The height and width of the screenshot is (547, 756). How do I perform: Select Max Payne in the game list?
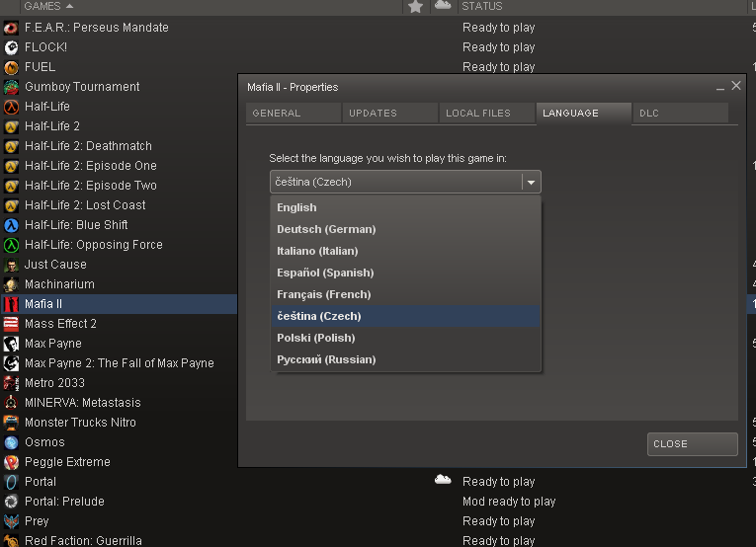pos(53,344)
